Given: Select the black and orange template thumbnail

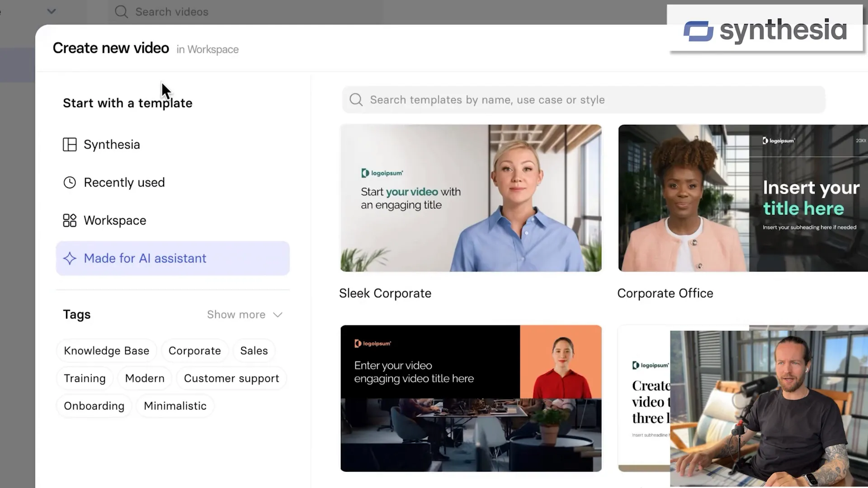Looking at the screenshot, I should click(x=471, y=399).
